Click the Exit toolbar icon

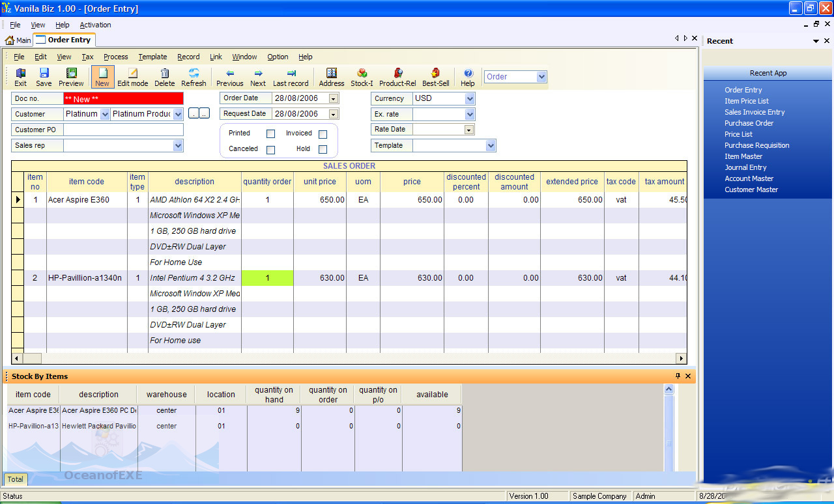(x=21, y=77)
